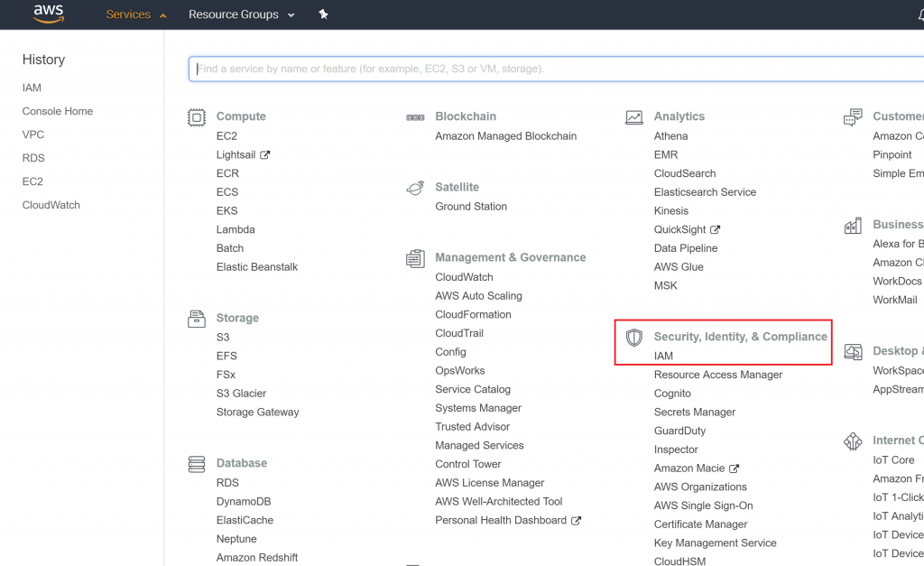Open Lambda service
The image size is (924, 566).
(236, 229)
